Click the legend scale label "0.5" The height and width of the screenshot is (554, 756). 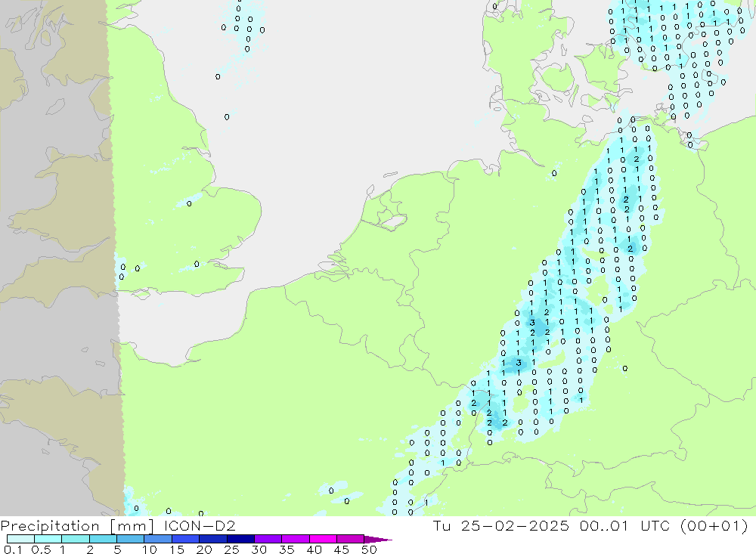(x=41, y=549)
